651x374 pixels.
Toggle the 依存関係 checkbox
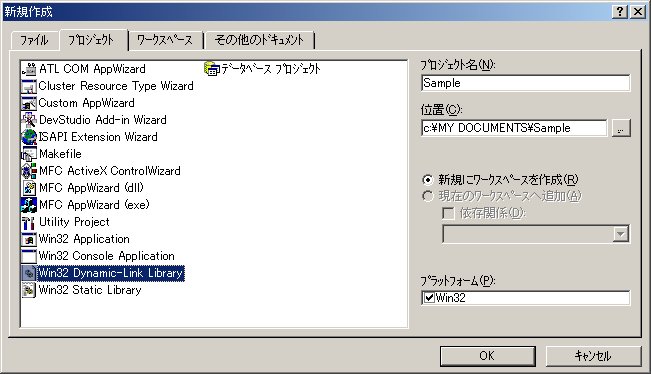(x=448, y=213)
